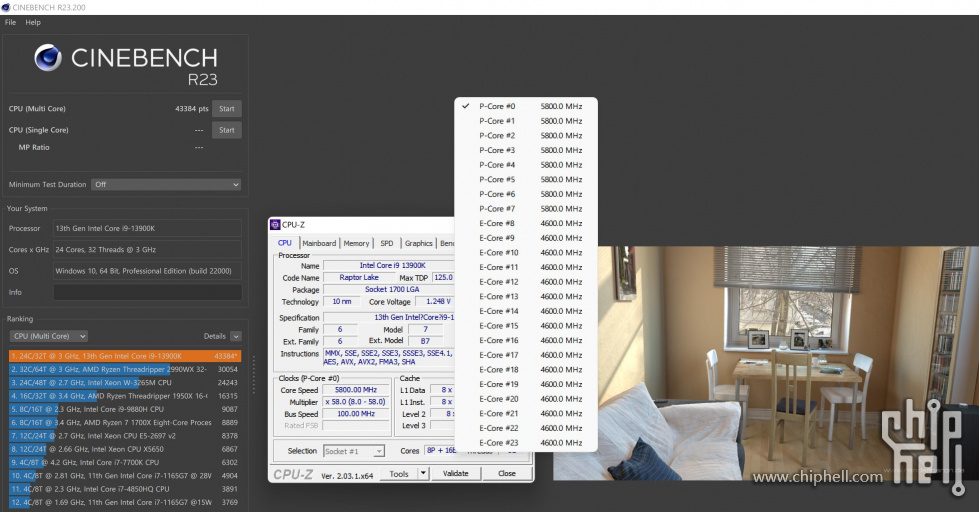Select P-Core #5 in clocks menu
Image resolution: width=979 pixels, height=512 pixels.
point(526,179)
